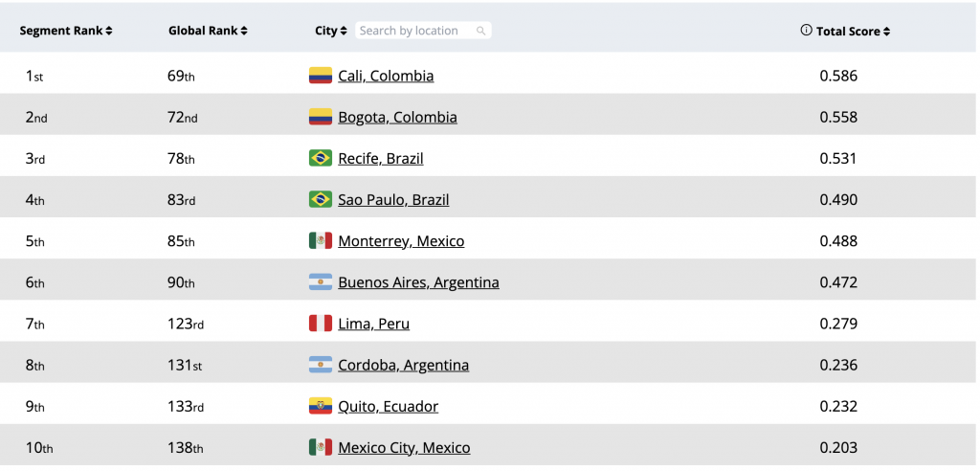980x471 pixels.
Task: Click the Mexico flag beside Monterrey
Action: pyautogui.click(x=320, y=241)
